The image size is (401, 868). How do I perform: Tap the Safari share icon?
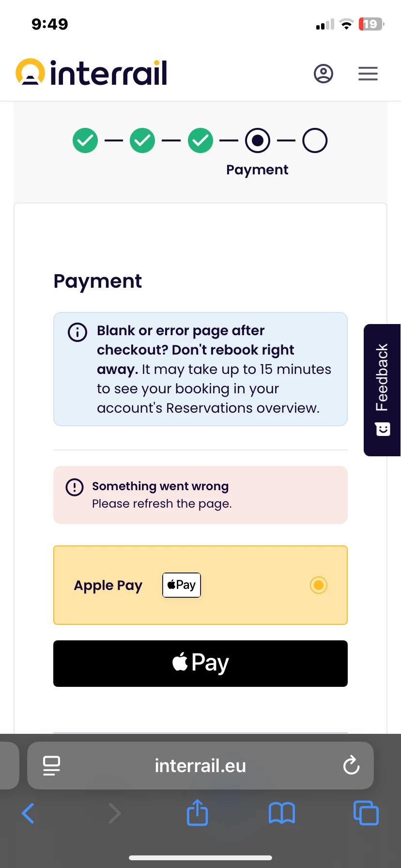tap(197, 812)
